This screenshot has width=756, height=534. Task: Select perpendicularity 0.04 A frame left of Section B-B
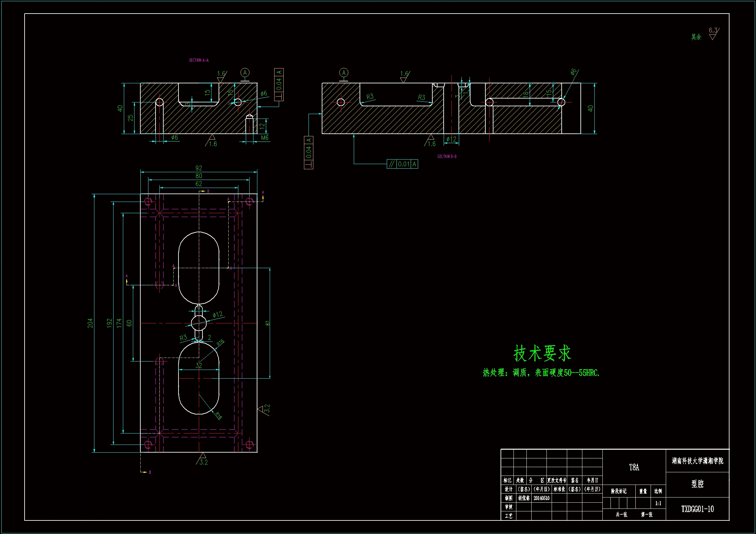click(308, 152)
